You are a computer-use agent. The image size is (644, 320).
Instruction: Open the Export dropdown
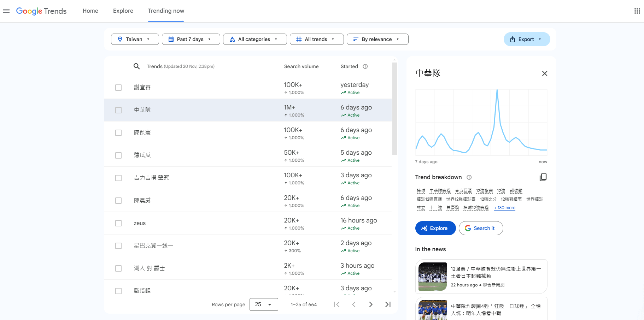[x=527, y=39]
